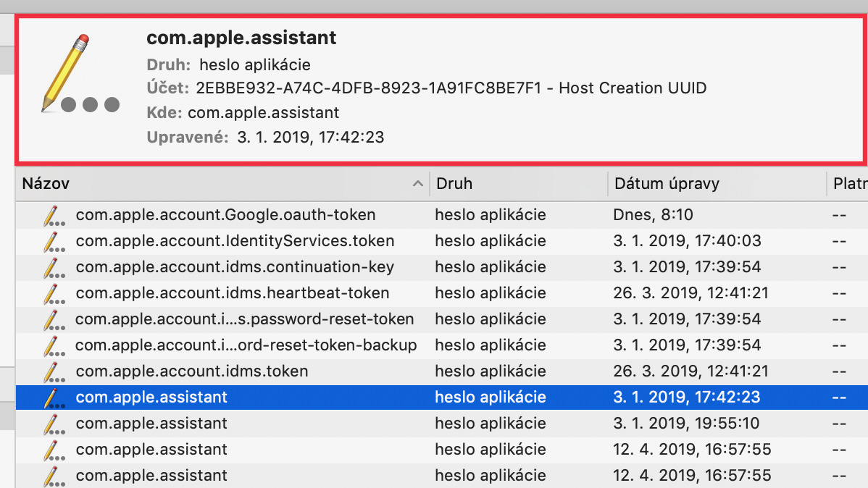Click date 12:41:21 in idms.token row
This screenshot has width=868, height=488.
pyautogui.click(x=691, y=371)
